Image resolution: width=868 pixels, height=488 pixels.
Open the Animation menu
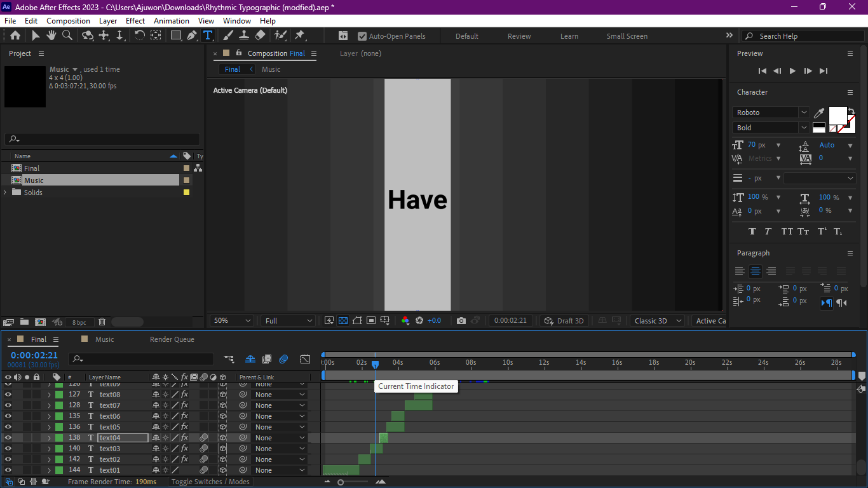(172, 21)
